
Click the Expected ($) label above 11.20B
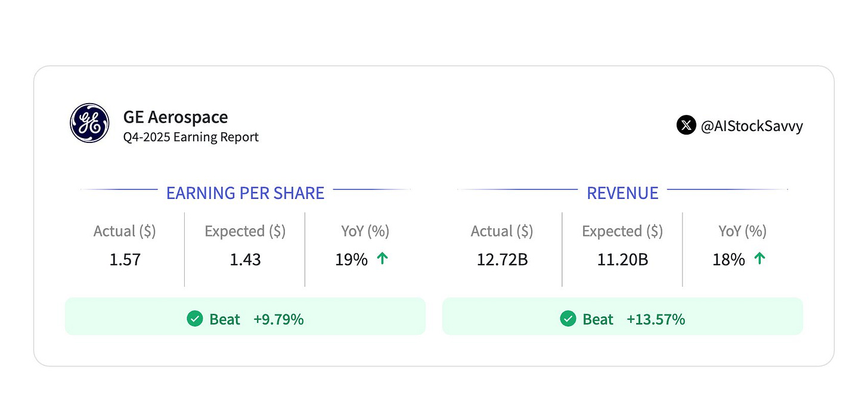[622, 231]
